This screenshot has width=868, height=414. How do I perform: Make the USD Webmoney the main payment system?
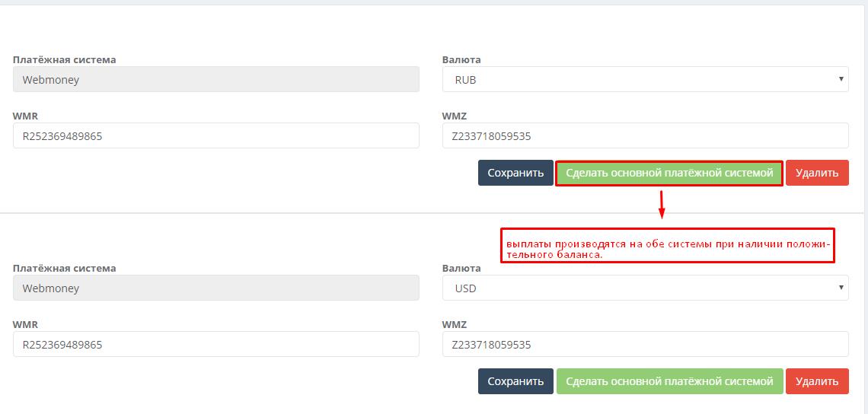[x=669, y=381]
